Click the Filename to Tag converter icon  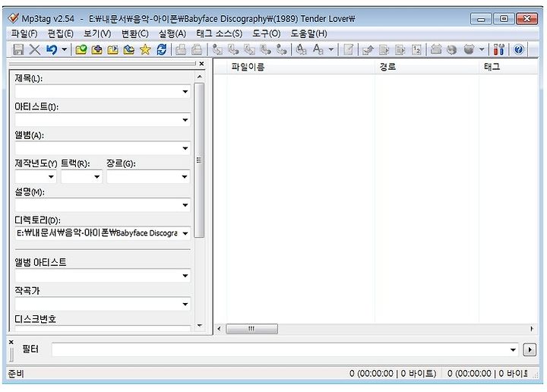click(233, 49)
